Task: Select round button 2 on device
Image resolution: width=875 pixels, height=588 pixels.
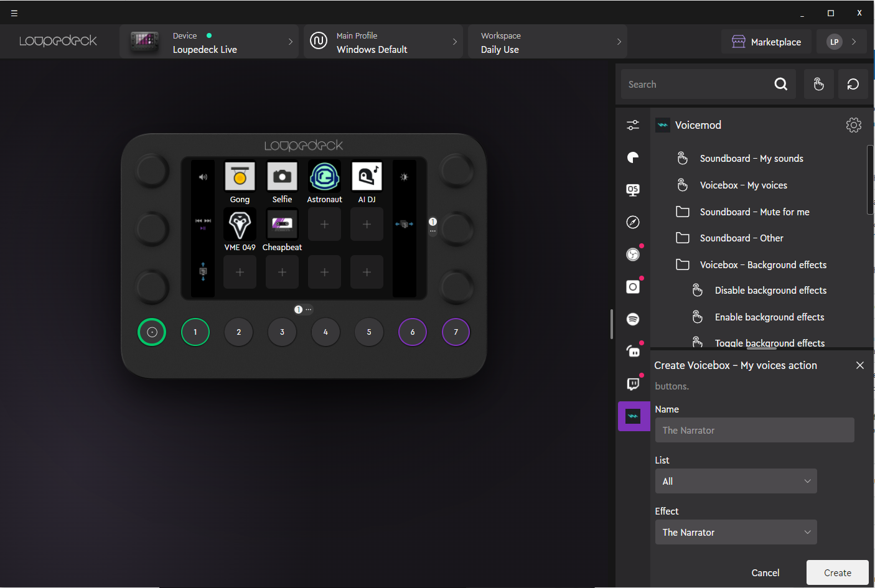Action: tap(239, 332)
